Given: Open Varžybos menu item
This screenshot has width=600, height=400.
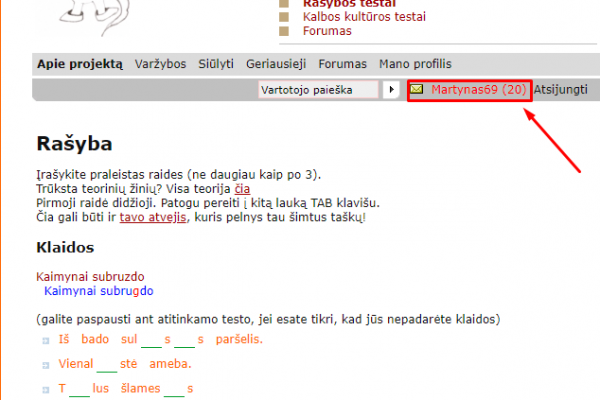Looking at the screenshot, I should coord(160,64).
